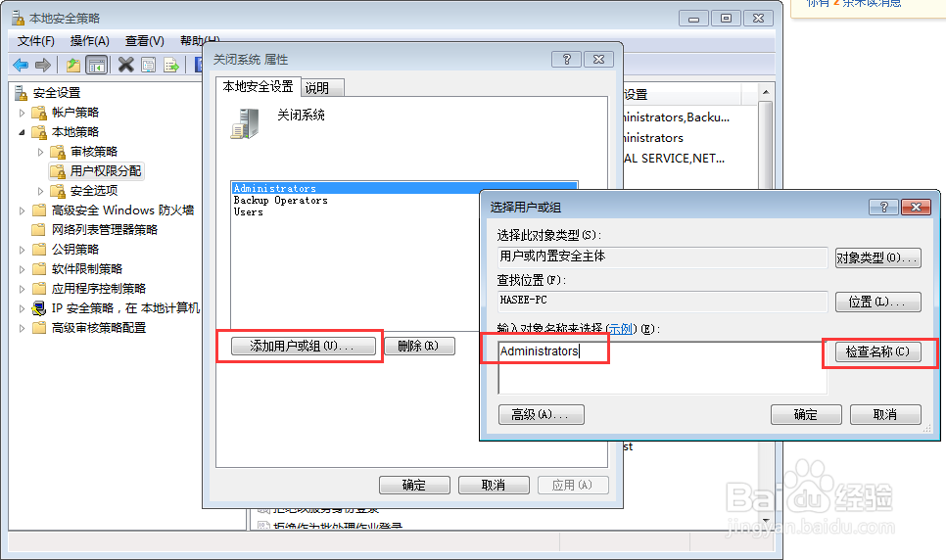Click the help question mark in 选择用户或组
The height and width of the screenshot is (560, 946).
click(x=883, y=207)
